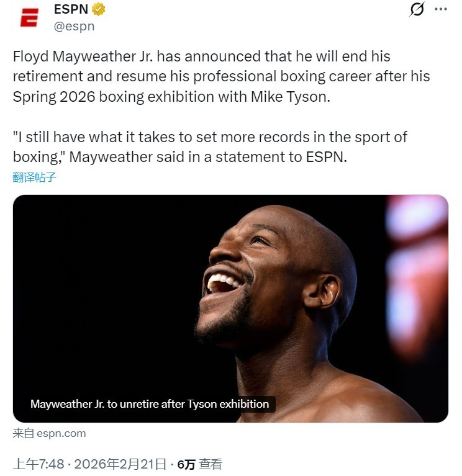Click the 翻译帖子 translate post link
This screenshot has height=476, width=462.
(35, 177)
